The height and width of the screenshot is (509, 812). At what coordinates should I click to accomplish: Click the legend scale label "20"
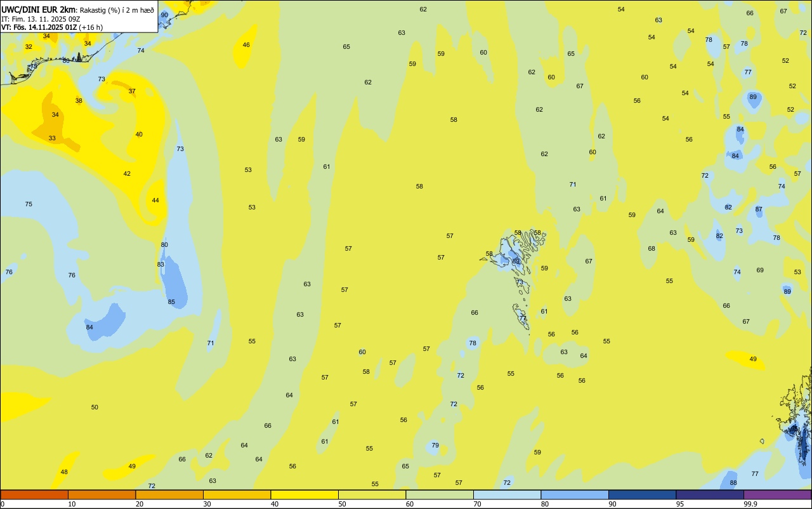(140, 504)
